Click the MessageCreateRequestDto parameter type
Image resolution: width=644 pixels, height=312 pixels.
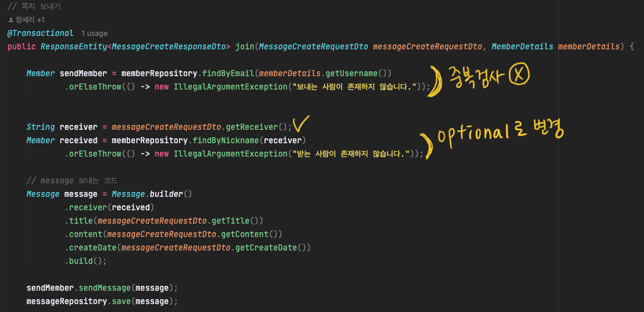click(x=313, y=46)
